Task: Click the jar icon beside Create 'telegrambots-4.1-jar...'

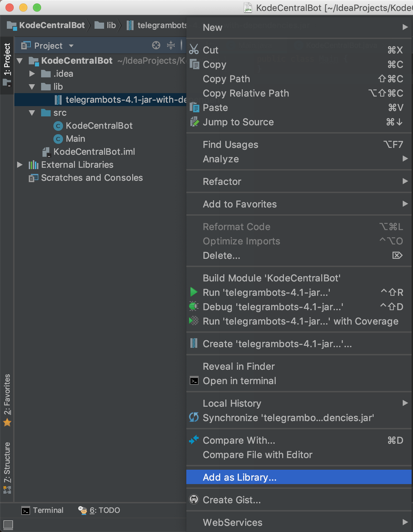Action: (194, 343)
